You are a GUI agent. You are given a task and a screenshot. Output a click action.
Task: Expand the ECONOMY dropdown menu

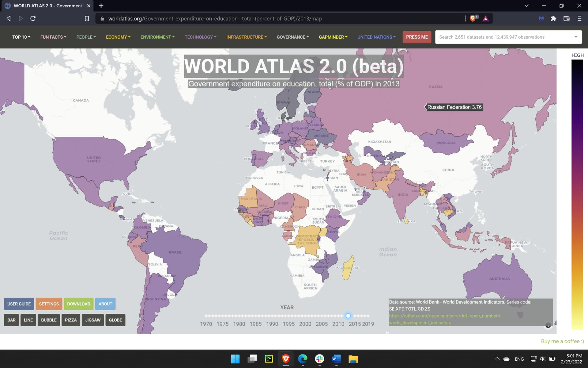click(x=118, y=37)
